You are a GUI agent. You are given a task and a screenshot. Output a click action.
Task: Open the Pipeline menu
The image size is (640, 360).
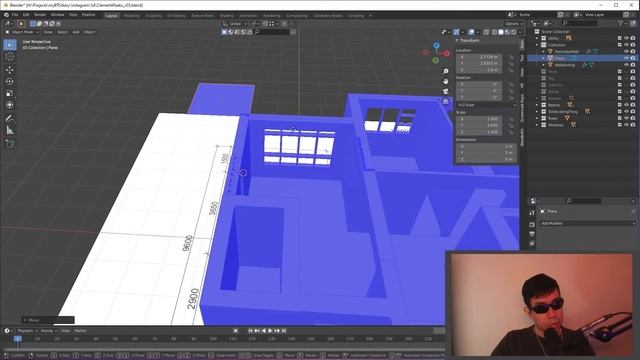click(88, 15)
